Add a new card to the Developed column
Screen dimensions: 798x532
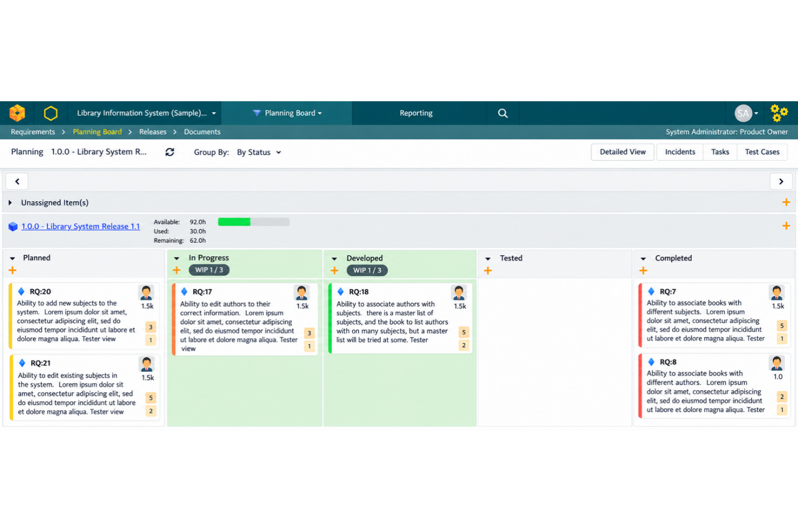pos(334,271)
